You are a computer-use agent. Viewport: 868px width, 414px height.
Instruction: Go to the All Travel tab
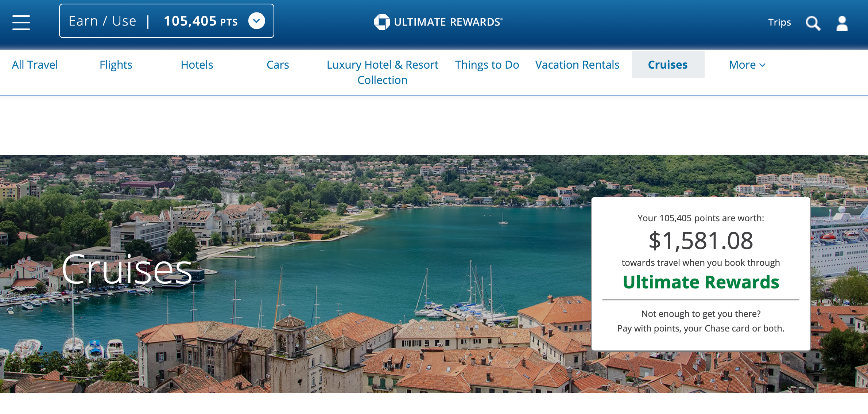tap(35, 65)
